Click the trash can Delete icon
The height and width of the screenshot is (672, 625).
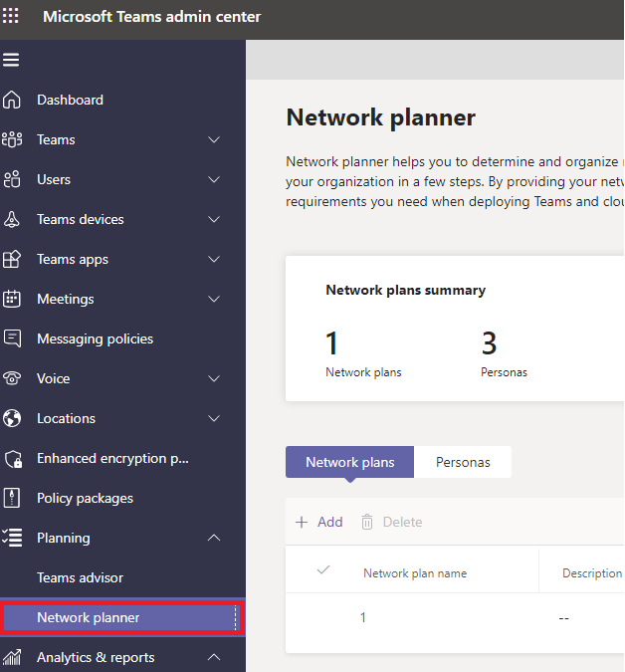point(367,522)
